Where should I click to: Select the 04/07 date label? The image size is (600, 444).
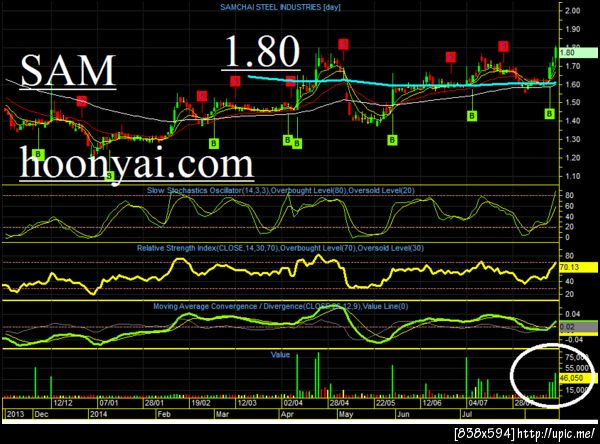(478, 403)
